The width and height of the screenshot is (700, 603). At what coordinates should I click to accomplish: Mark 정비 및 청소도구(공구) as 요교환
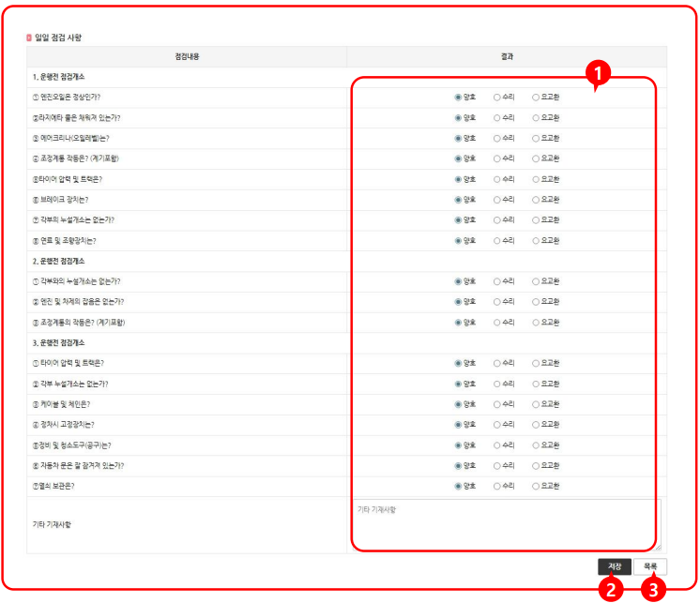(x=536, y=445)
